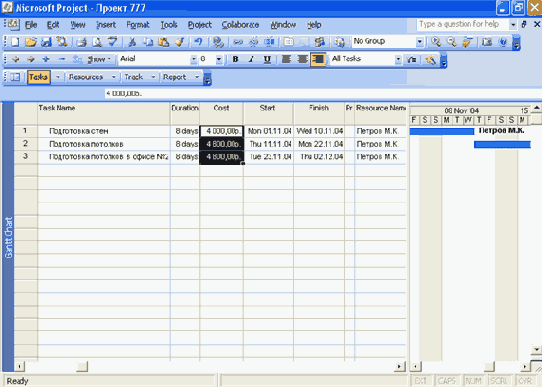Toggle Bold formatting
The width and height of the screenshot is (542, 387).
tap(235, 59)
